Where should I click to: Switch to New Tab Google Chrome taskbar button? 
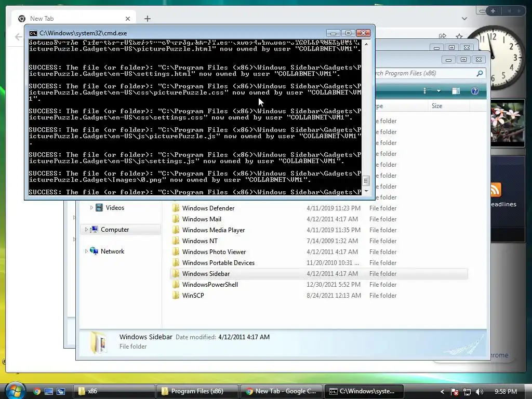[x=281, y=391]
